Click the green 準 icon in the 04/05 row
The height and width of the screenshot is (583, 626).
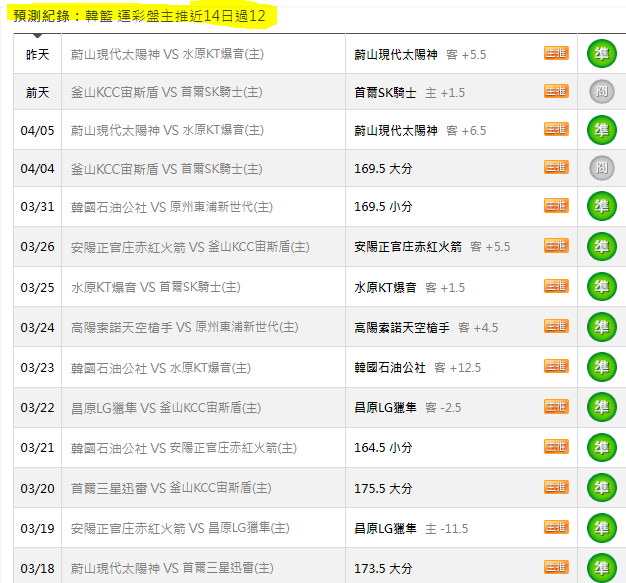coord(602,130)
